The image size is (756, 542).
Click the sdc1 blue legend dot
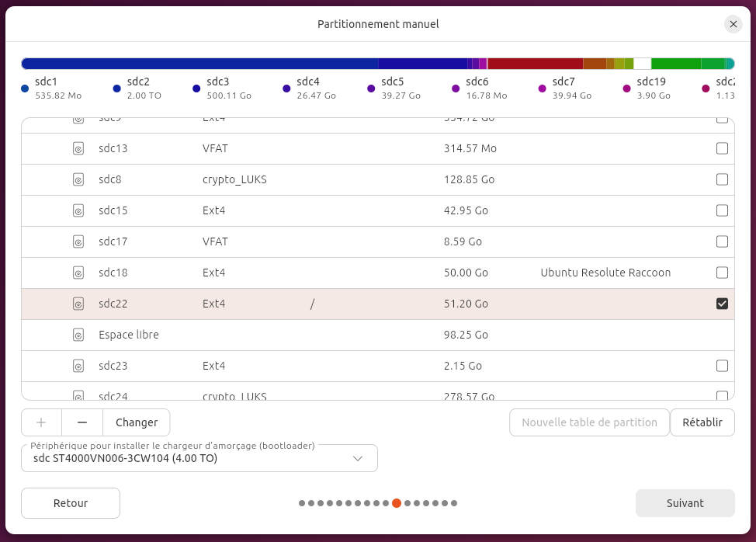[x=25, y=89]
